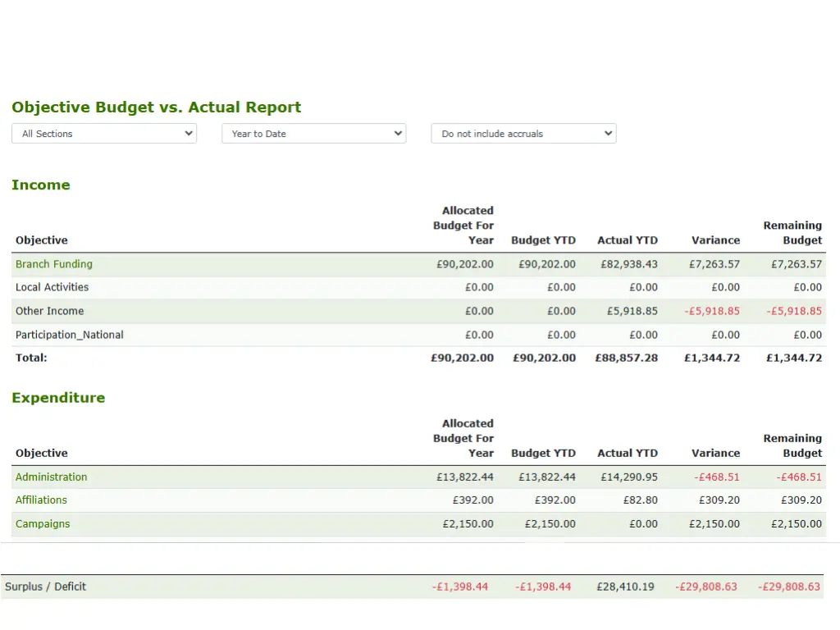Image resolution: width=840 pixels, height=630 pixels.
Task: Open the Campaigns objective link
Action: coord(43,524)
